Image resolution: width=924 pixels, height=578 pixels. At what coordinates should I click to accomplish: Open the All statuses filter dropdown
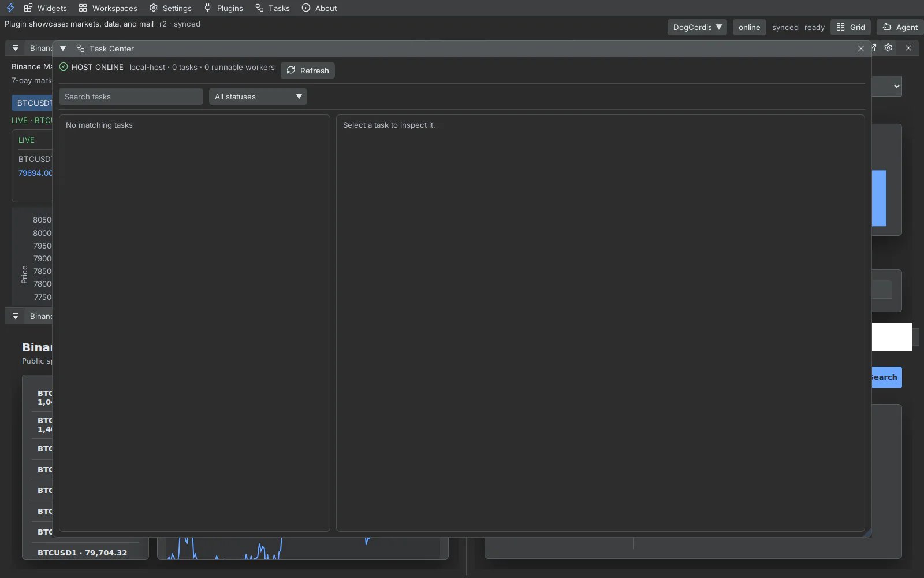(x=258, y=97)
